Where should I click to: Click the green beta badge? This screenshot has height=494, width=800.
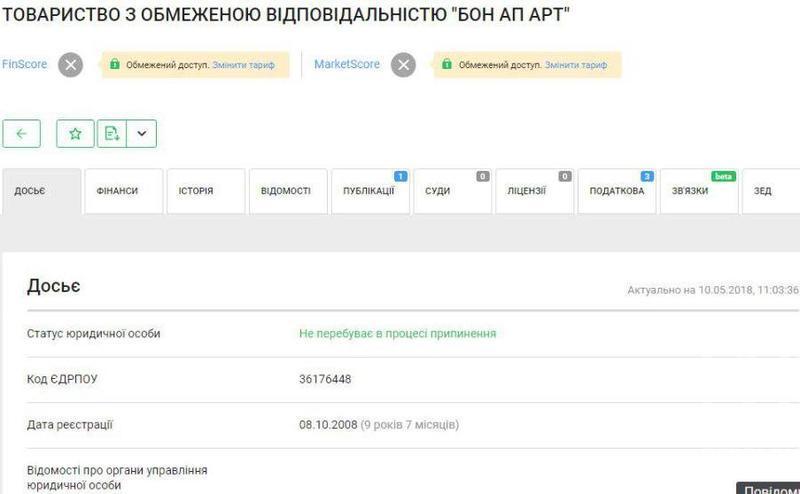pyautogui.click(x=723, y=177)
